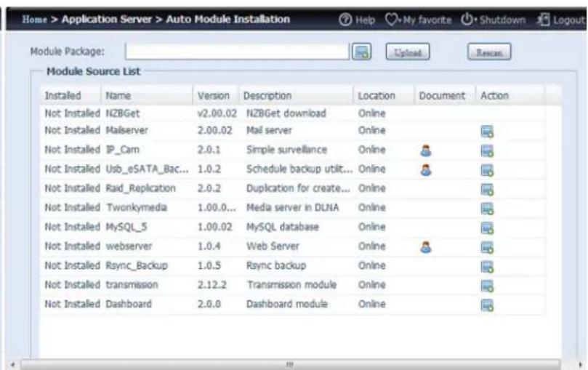Open the Usb_eSATA_Bac... document icon
Screen dimensions: 588x370
(x=426, y=170)
